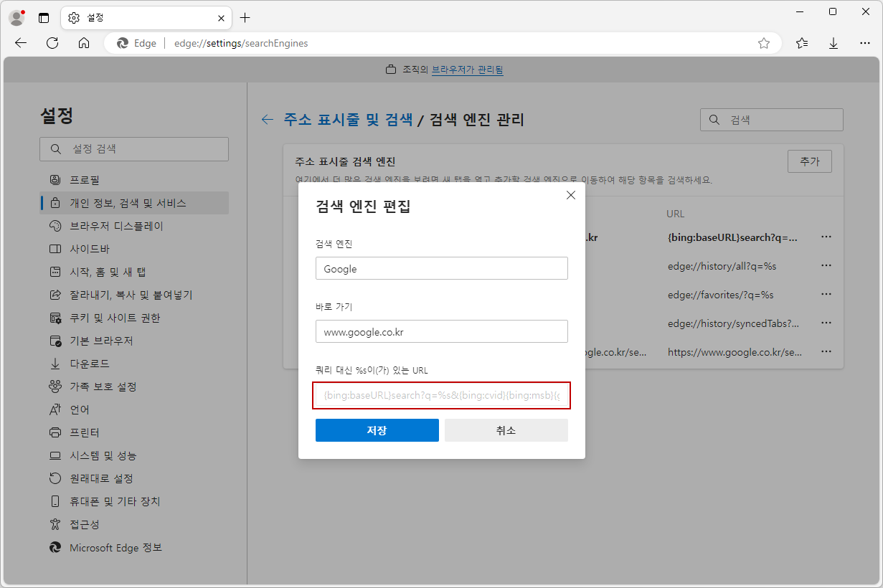Select 개인 정보, 검색 및 서비스 section
Screen dimensions: 883x588
[x=134, y=203]
